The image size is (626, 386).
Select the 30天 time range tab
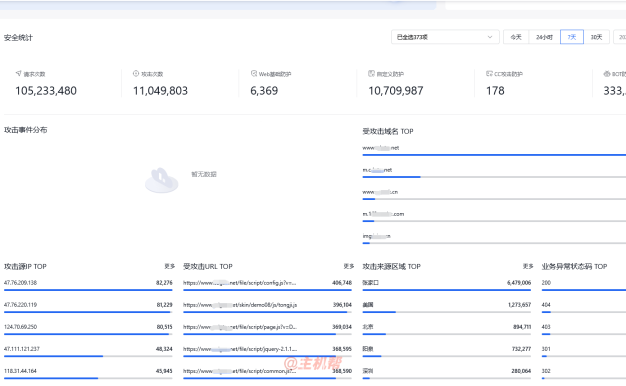click(596, 37)
